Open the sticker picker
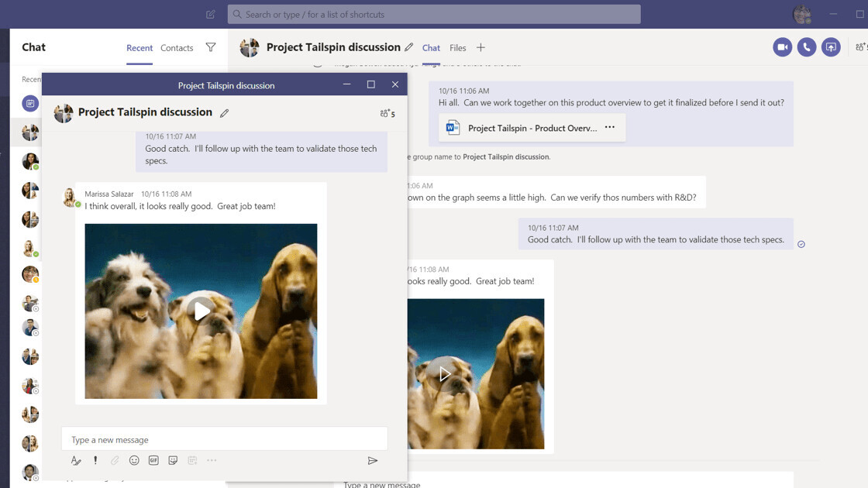 coord(173,461)
